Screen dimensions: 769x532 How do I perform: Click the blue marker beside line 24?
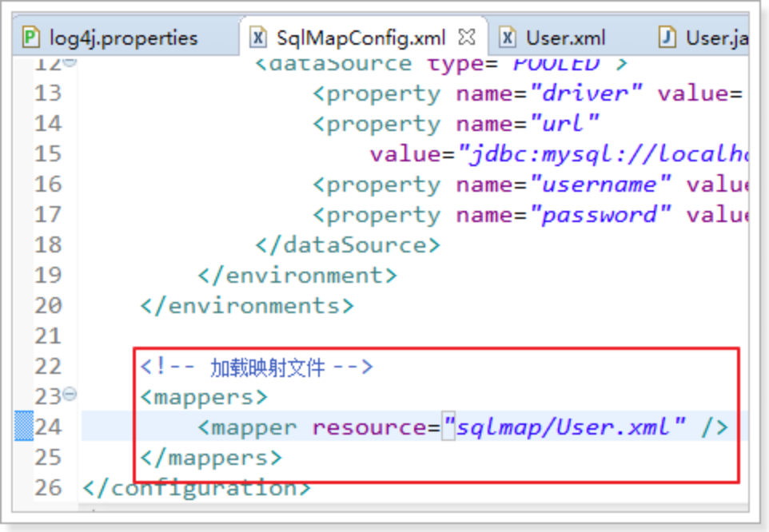point(23,427)
